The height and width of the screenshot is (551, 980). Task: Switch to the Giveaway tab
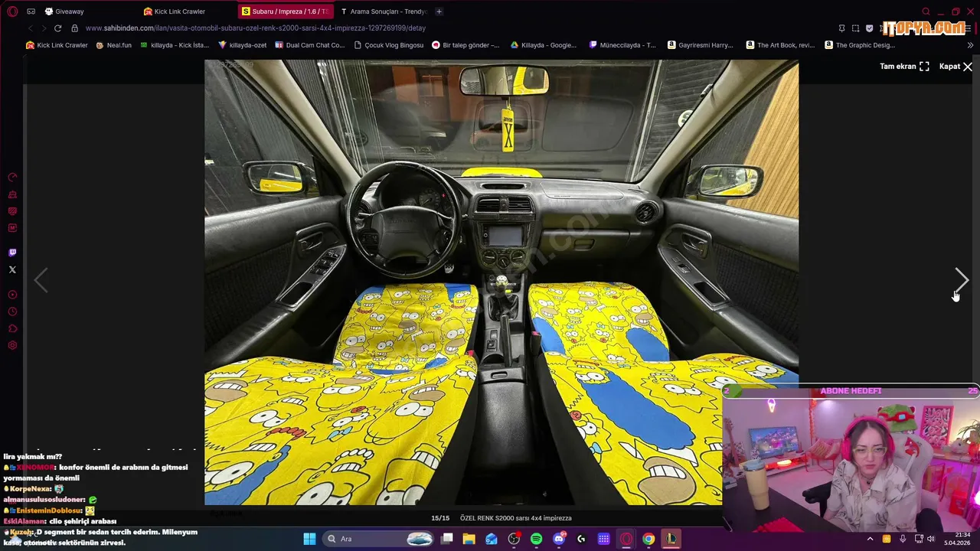click(88, 11)
